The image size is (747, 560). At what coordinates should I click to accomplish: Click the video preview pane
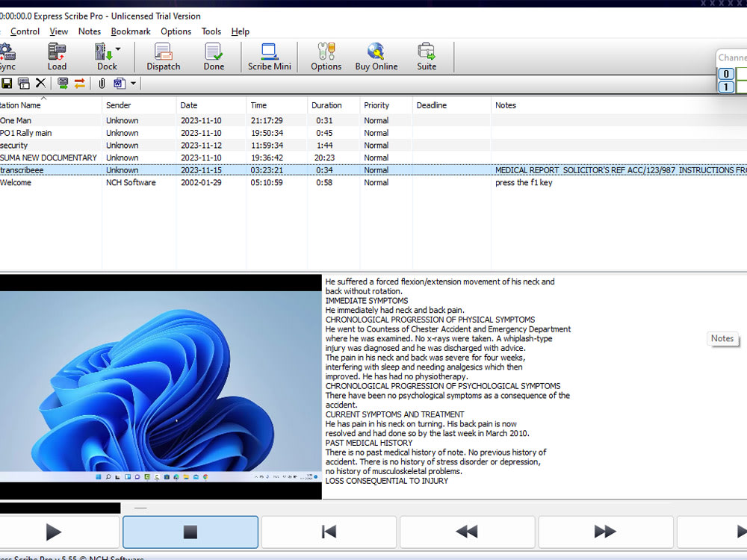coord(161,387)
